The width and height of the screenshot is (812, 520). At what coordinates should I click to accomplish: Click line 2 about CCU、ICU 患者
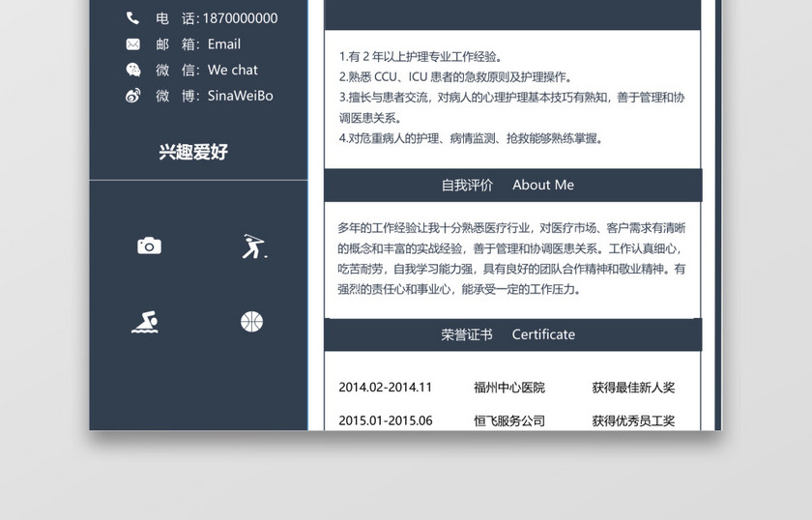click(x=455, y=77)
